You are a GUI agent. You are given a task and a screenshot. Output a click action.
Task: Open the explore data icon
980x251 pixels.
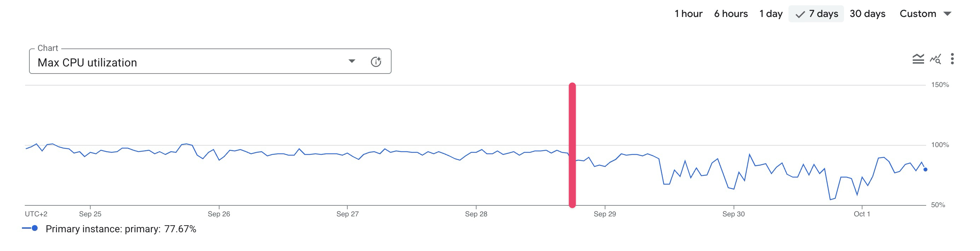tap(935, 59)
